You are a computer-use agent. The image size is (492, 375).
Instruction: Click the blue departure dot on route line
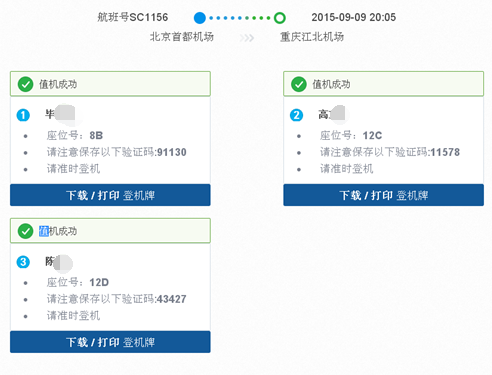pos(200,18)
